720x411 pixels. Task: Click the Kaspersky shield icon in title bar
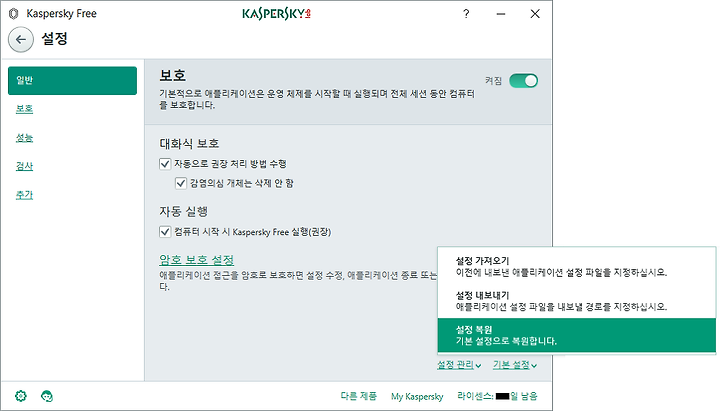pos(14,14)
